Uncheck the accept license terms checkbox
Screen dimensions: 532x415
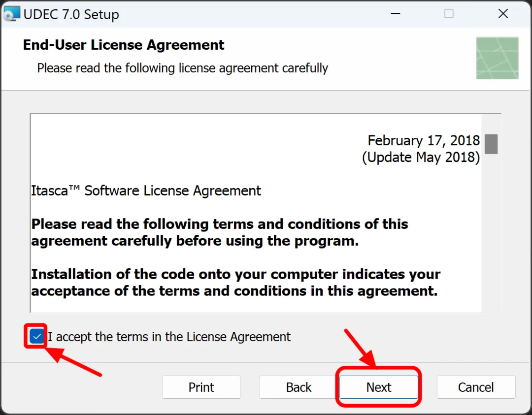click(x=36, y=337)
